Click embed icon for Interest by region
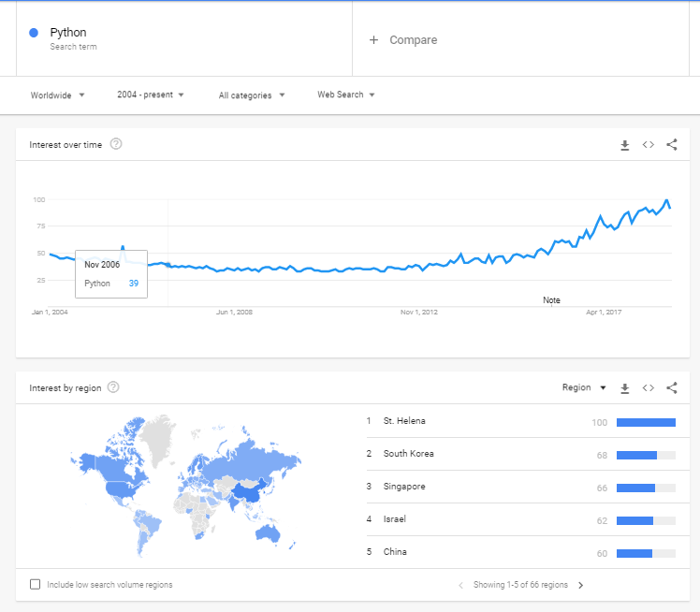 (x=648, y=387)
